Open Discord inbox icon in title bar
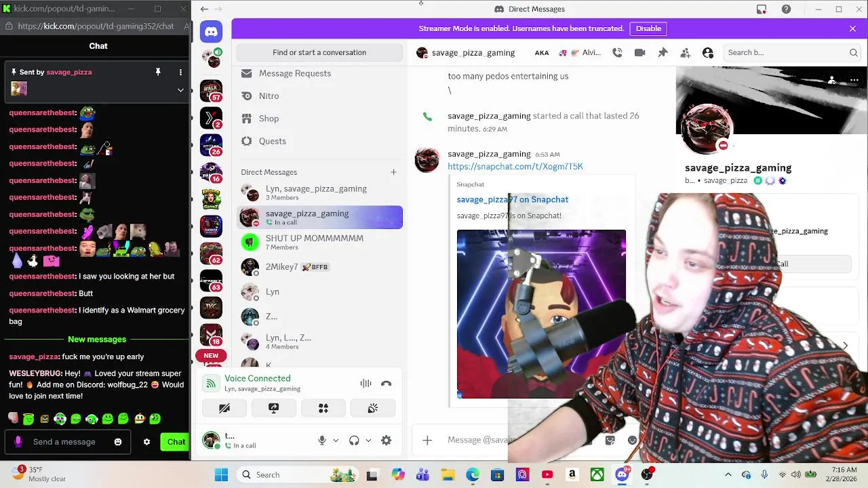This screenshot has width=868, height=488. click(762, 9)
